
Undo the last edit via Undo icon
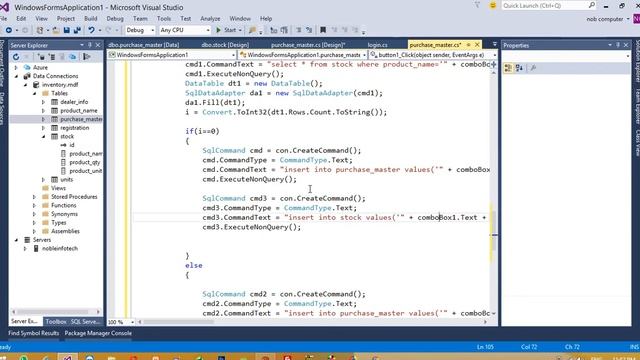(x=91, y=30)
